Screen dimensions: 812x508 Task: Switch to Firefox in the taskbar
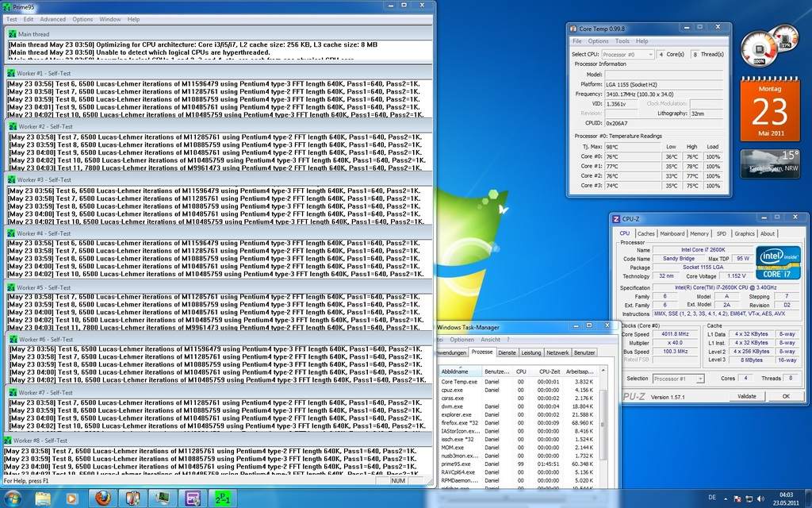(103, 498)
